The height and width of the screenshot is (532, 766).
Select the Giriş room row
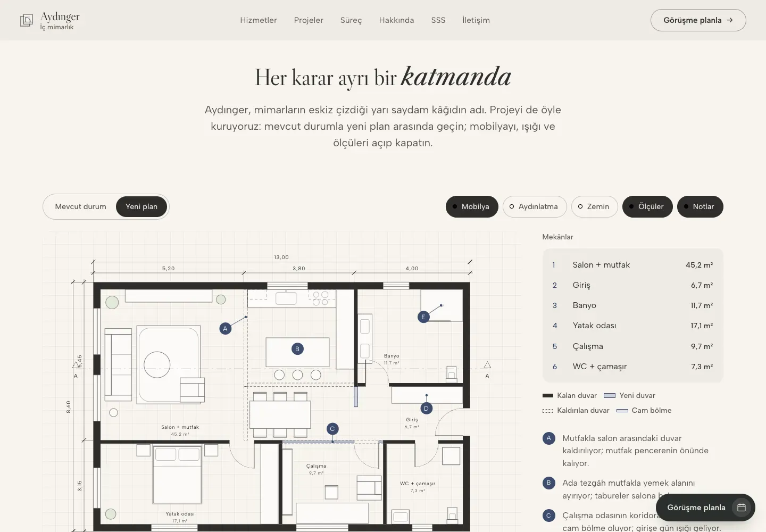pyautogui.click(x=632, y=285)
